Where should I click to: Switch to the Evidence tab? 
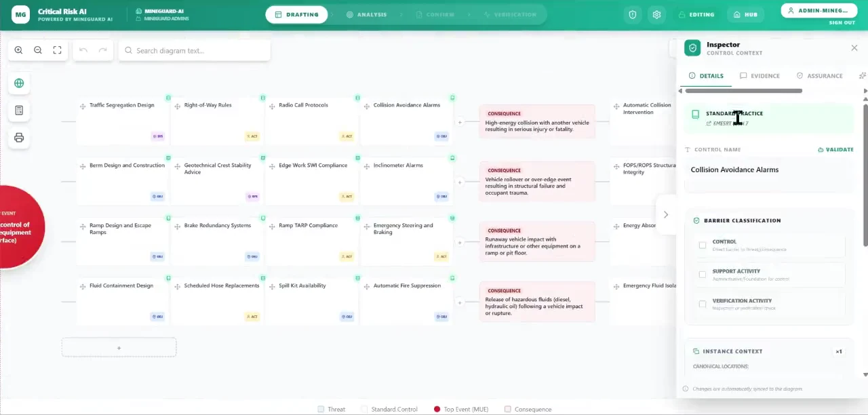tap(759, 76)
